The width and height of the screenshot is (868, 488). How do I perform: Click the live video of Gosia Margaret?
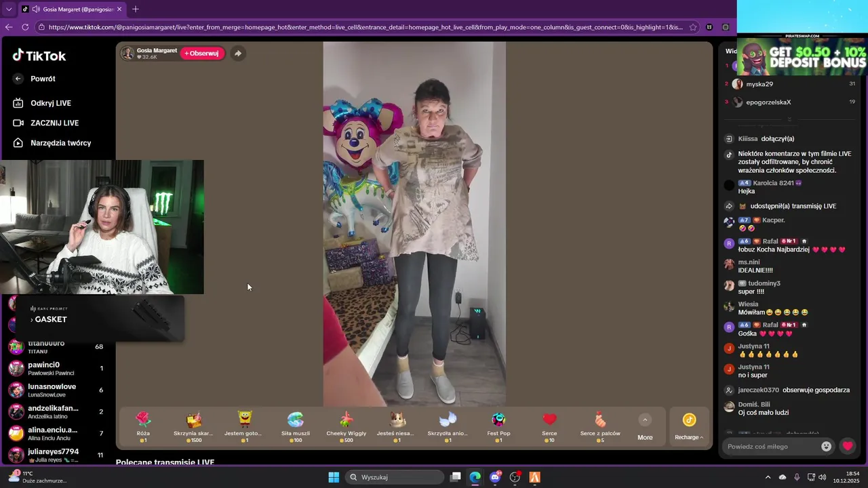tap(414, 224)
